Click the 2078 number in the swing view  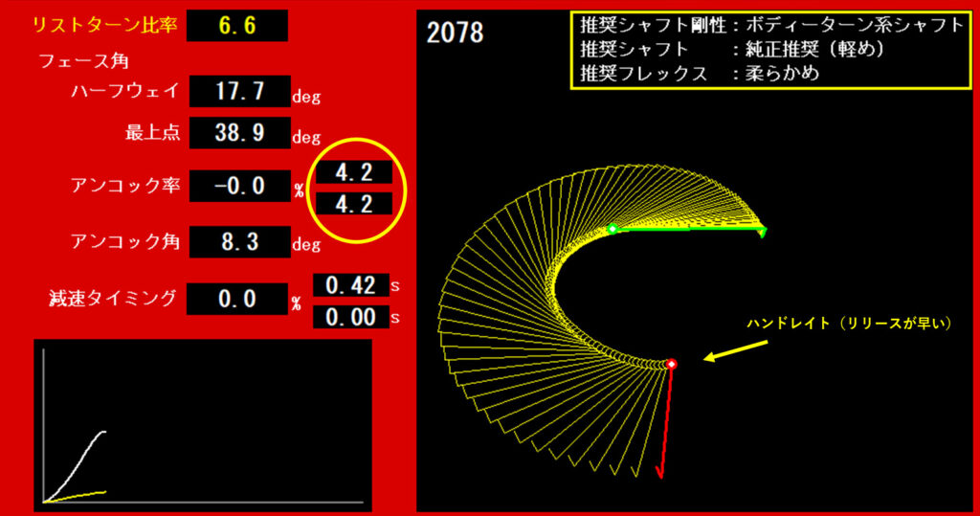[455, 33]
